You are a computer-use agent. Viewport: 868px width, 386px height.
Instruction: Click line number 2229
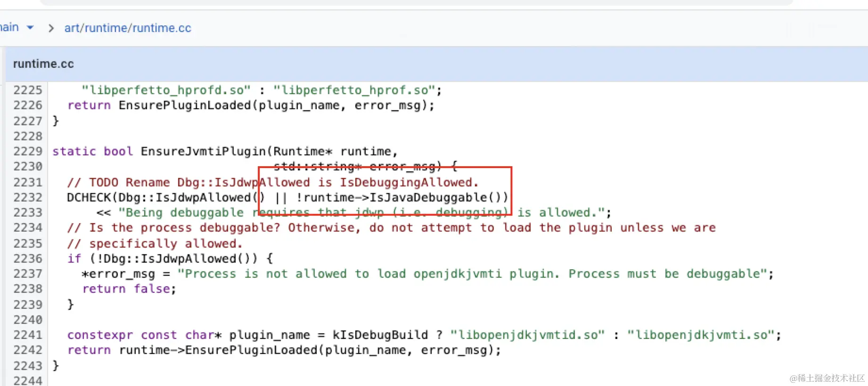(x=28, y=151)
